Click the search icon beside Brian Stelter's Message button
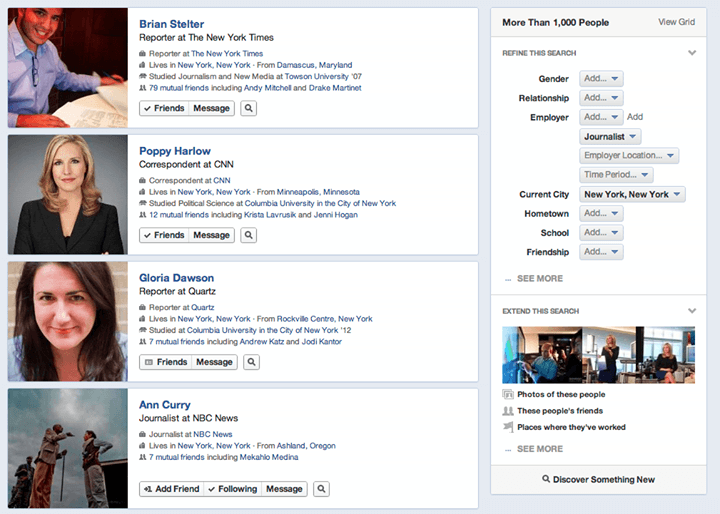The width and height of the screenshot is (720, 514). click(x=248, y=108)
